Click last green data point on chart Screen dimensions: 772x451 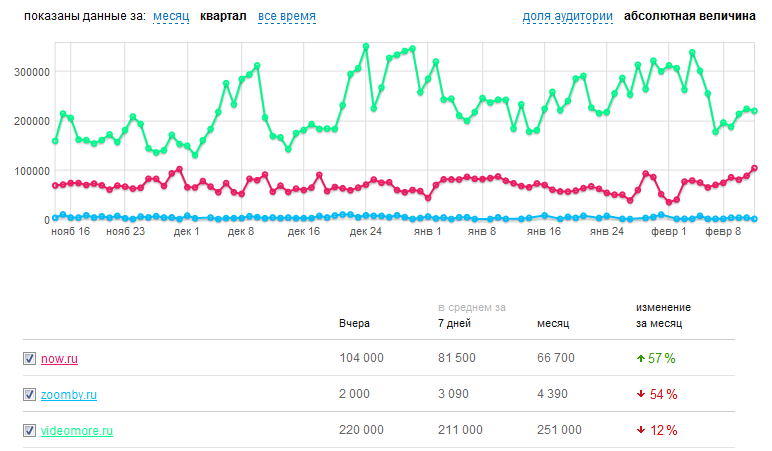click(754, 111)
